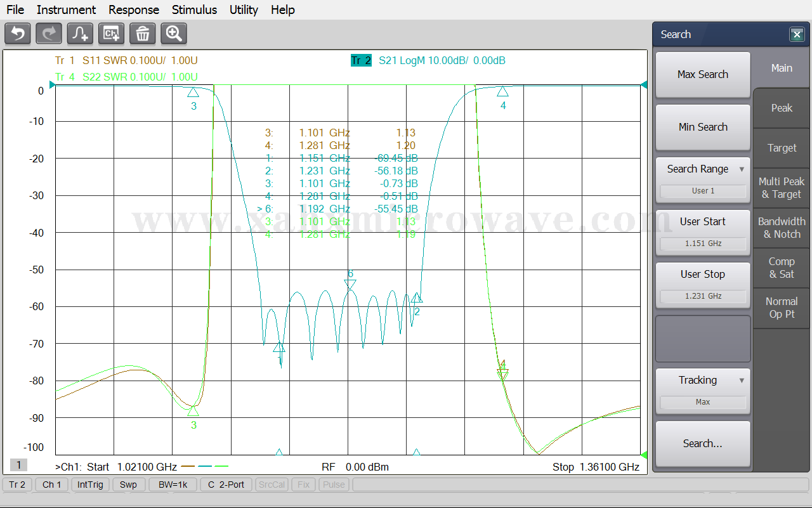Toggle the Swp status bar button
The image size is (812, 508).
[x=128, y=485]
